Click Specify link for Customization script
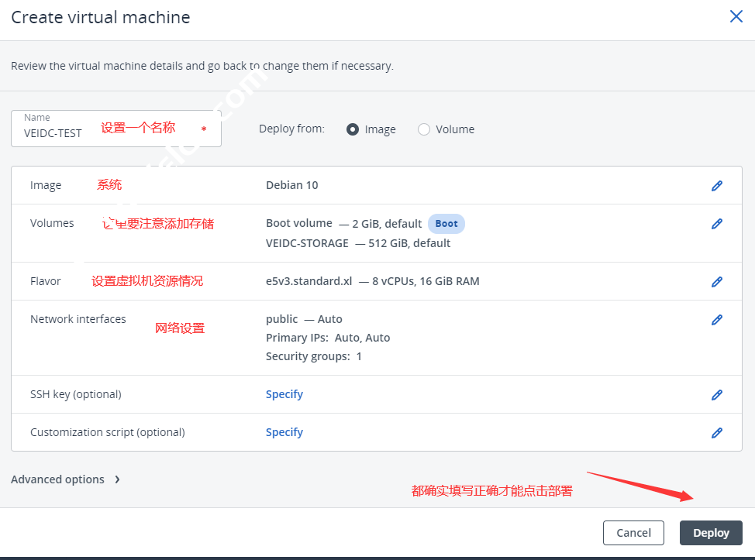The height and width of the screenshot is (560, 755). point(284,432)
